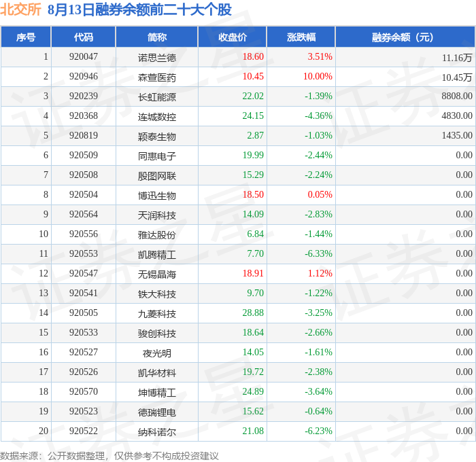Click stock name 同惠电子
This screenshot has height=462, width=476.
(x=157, y=156)
